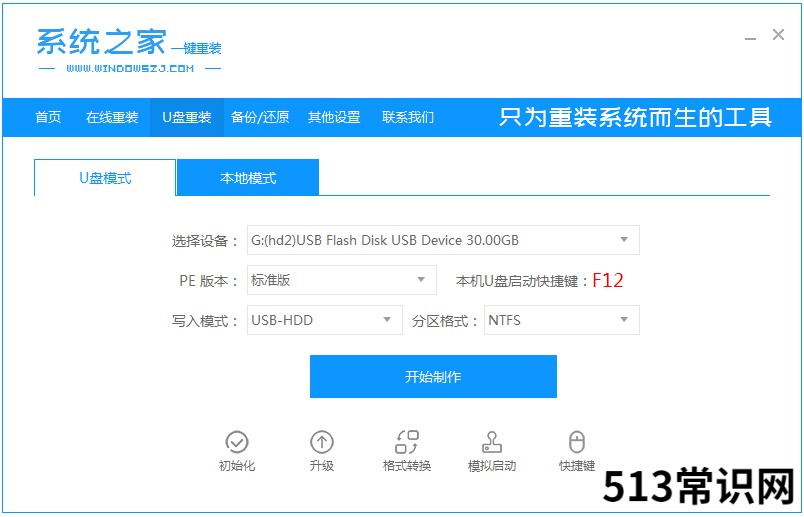Click the 初始化 initialize icon
Screen dimensions: 804x517
click(x=236, y=442)
